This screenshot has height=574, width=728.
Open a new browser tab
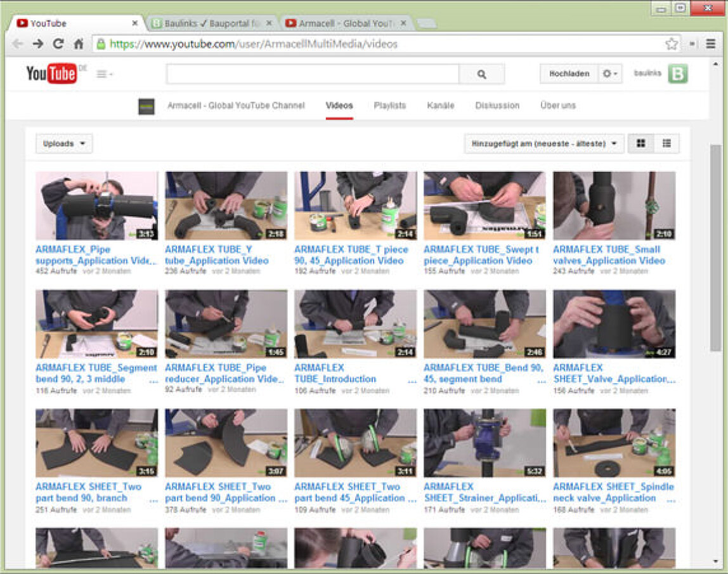click(x=427, y=23)
